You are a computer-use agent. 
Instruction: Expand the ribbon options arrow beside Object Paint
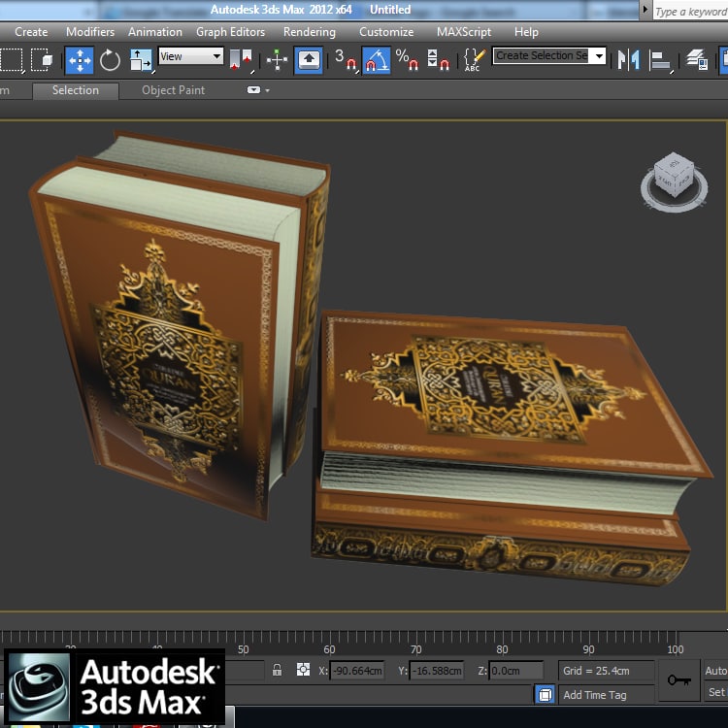click(258, 90)
